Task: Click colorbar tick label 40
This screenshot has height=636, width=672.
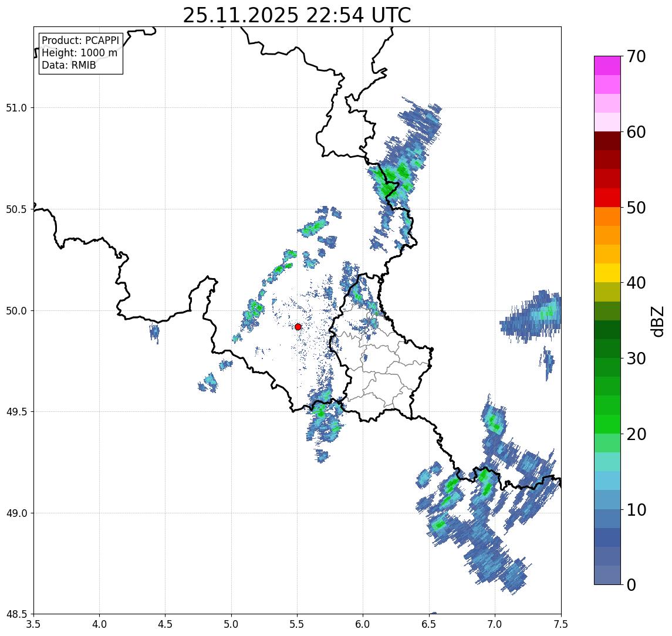Action: (636, 283)
